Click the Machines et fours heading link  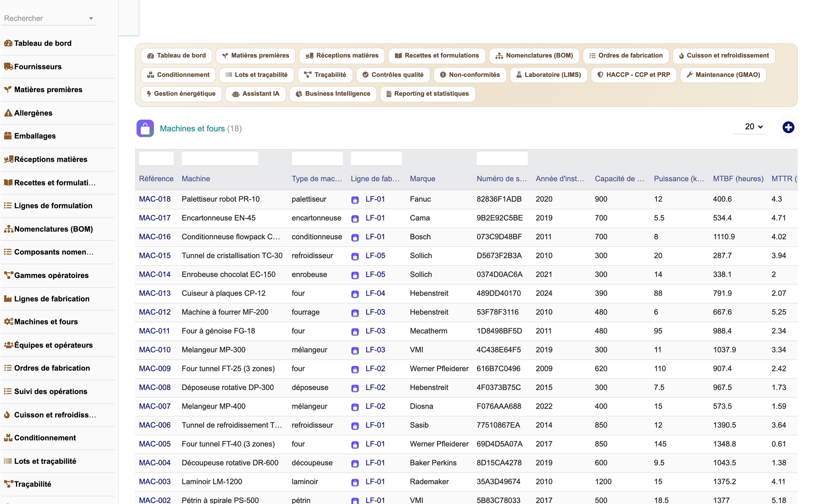pos(192,129)
